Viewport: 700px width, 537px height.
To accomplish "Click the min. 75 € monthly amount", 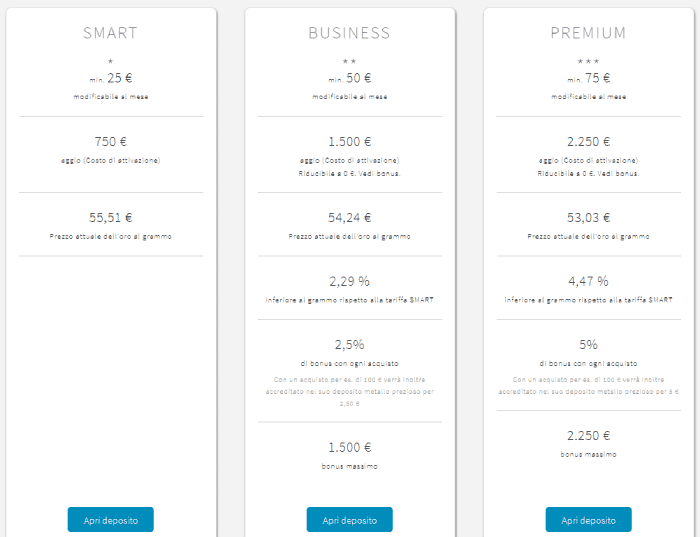I will (x=588, y=79).
